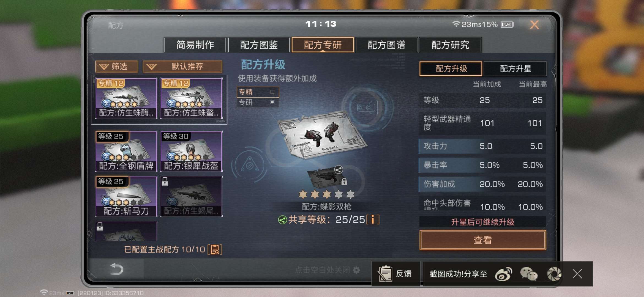The width and height of the screenshot is (644, 297).
Task: Click the triangle emblem beside blueprint
Action: [249, 165]
